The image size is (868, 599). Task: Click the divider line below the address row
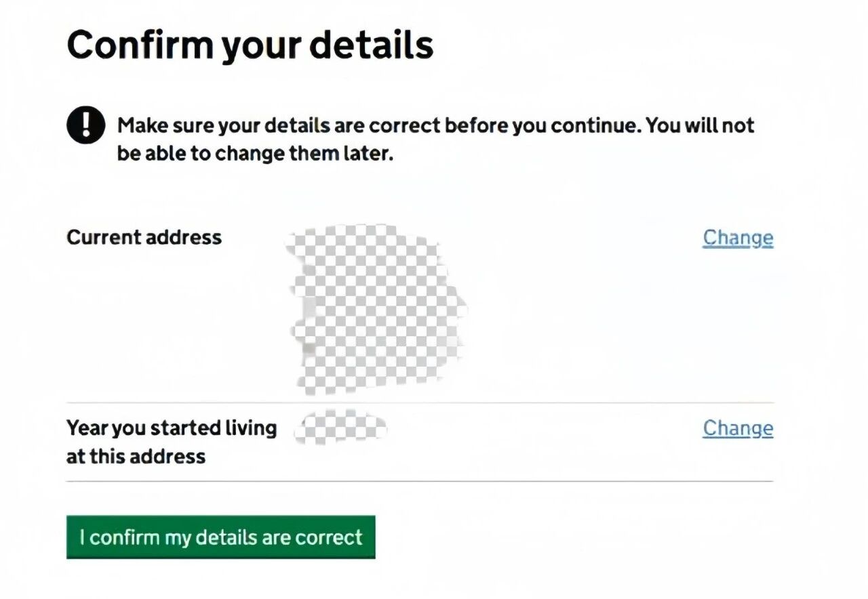(x=419, y=403)
